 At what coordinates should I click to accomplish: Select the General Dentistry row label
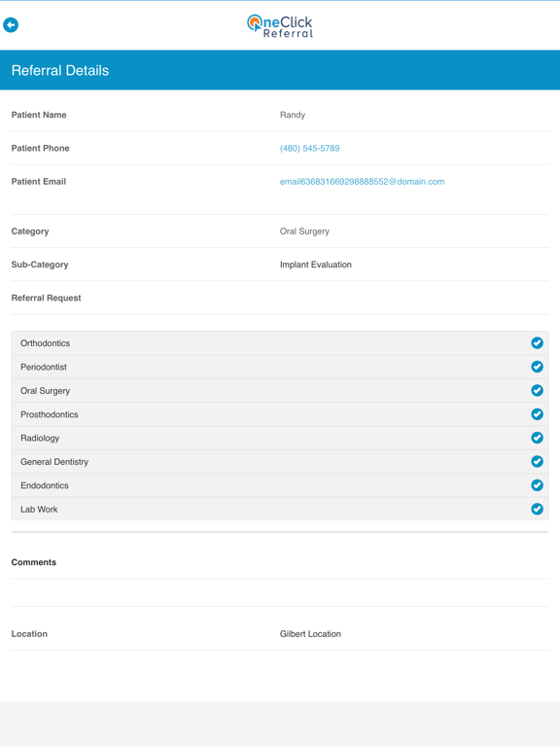(x=54, y=462)
